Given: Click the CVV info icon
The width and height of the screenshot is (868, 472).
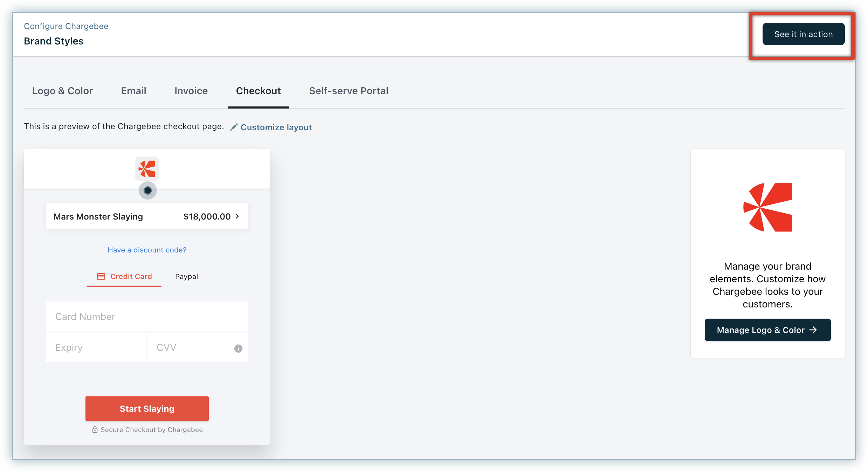Looking at the screenshot, I should tap(238, 348).
